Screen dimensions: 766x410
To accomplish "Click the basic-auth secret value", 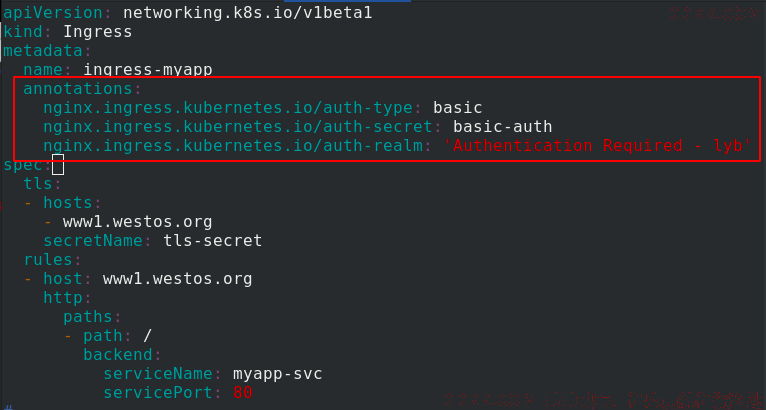I will tap(503, 127).
